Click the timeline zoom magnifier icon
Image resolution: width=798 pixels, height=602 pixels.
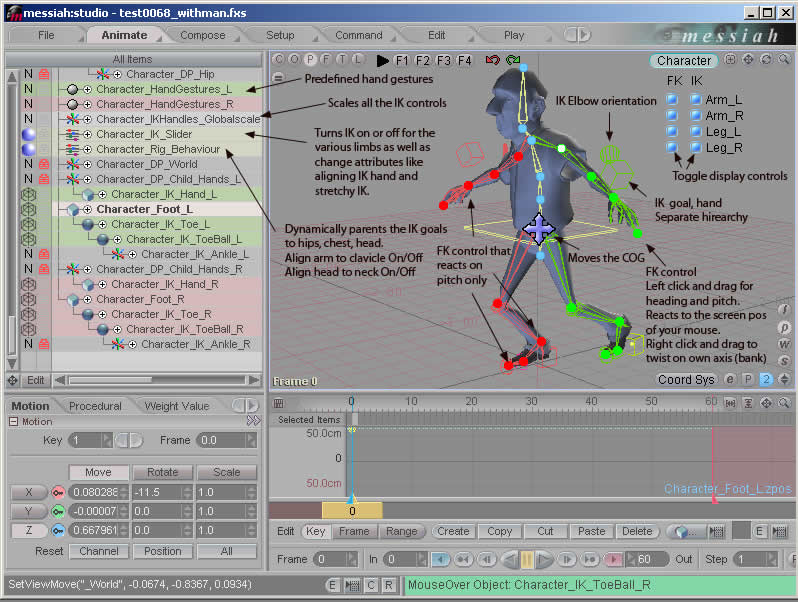784,403
